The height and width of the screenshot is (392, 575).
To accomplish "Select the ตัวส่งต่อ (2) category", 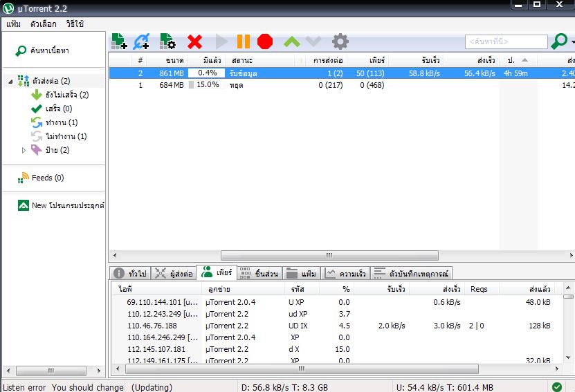I will 51,81.
